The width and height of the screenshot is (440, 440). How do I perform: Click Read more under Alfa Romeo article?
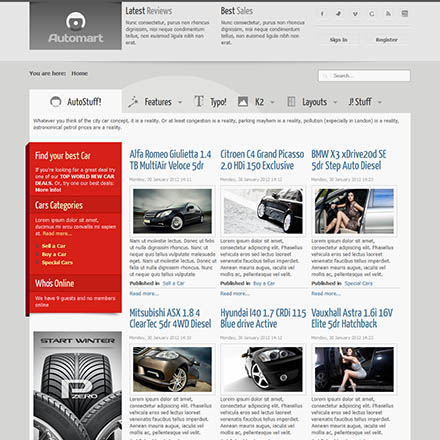(144, 294)
